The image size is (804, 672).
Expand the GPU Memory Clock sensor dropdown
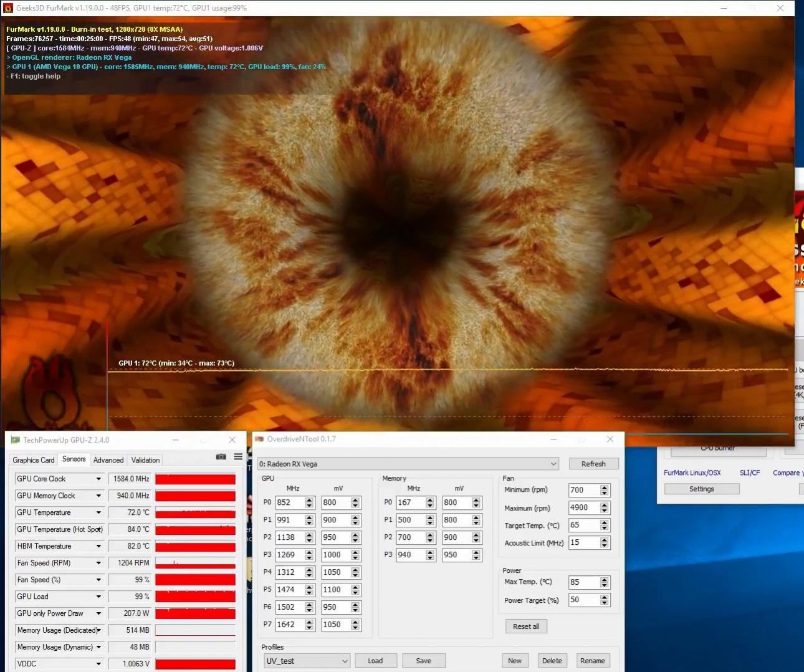(98, 496)
